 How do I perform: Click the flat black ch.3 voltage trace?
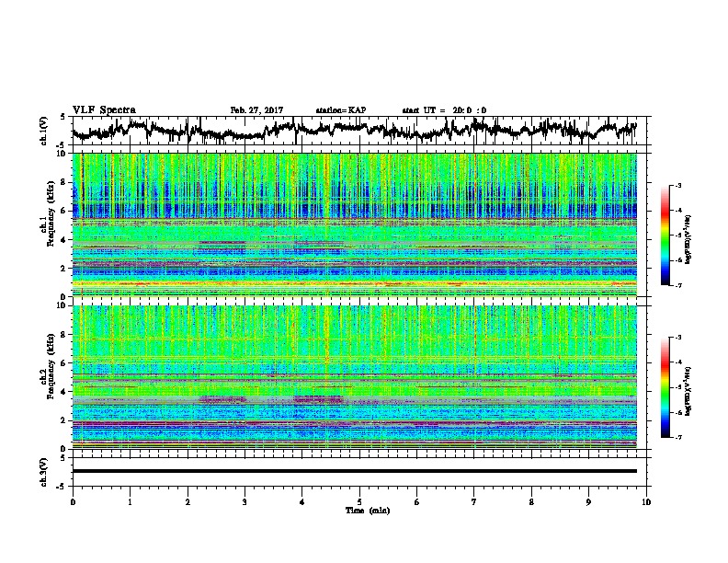355,471
